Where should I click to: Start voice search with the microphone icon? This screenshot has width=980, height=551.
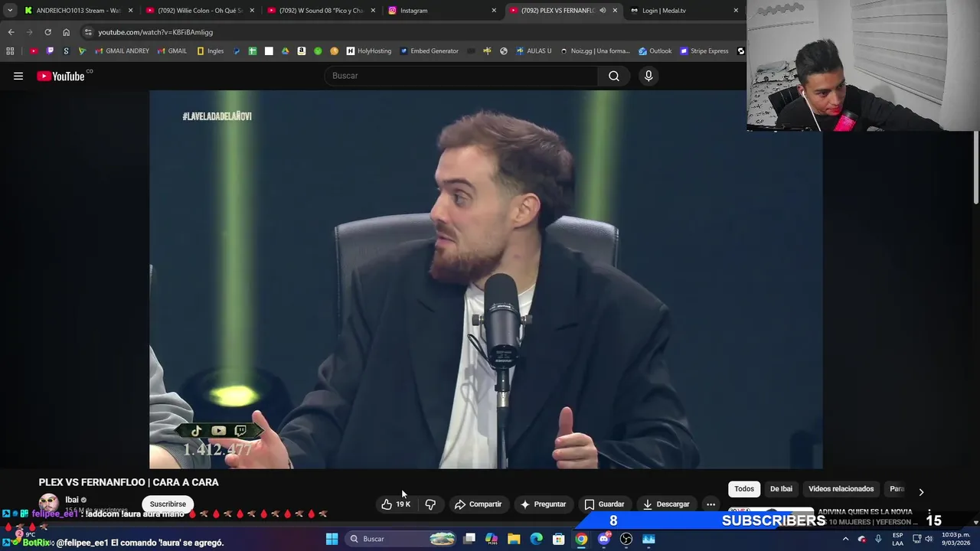click(648, 76)
